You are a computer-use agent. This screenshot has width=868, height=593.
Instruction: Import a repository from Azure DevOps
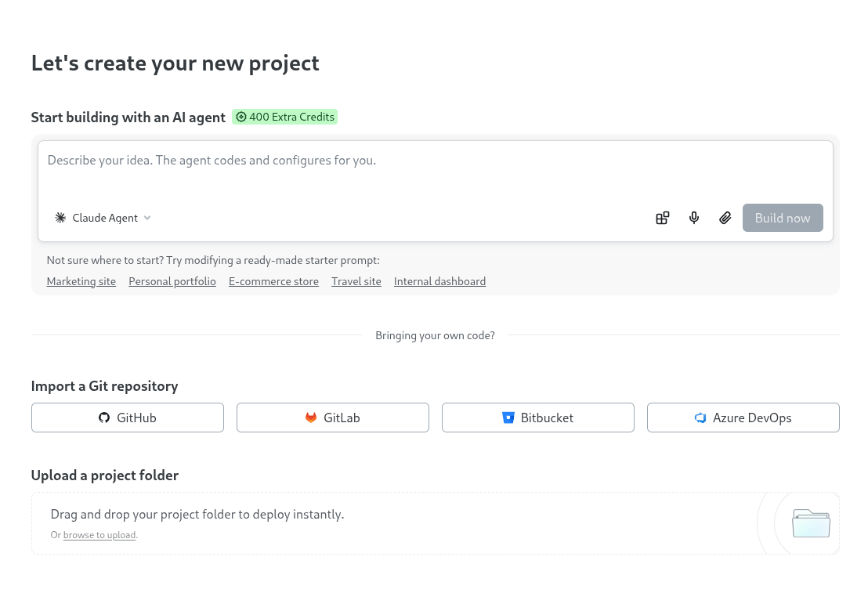[x=743, y=418]
